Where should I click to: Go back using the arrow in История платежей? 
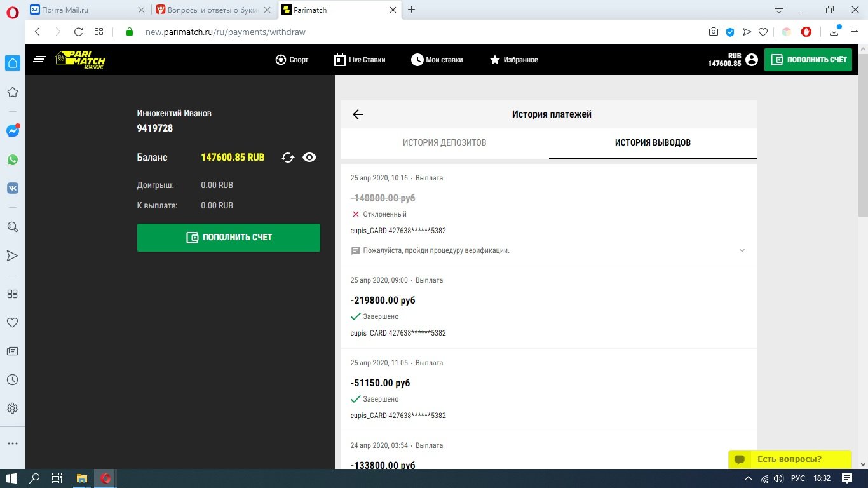pos(358,114)
